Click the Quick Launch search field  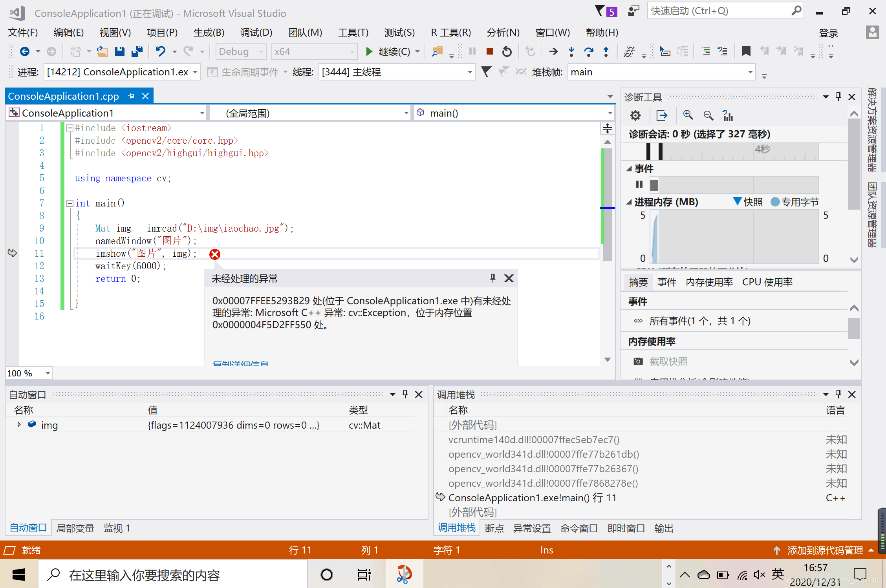pos(725,11)
